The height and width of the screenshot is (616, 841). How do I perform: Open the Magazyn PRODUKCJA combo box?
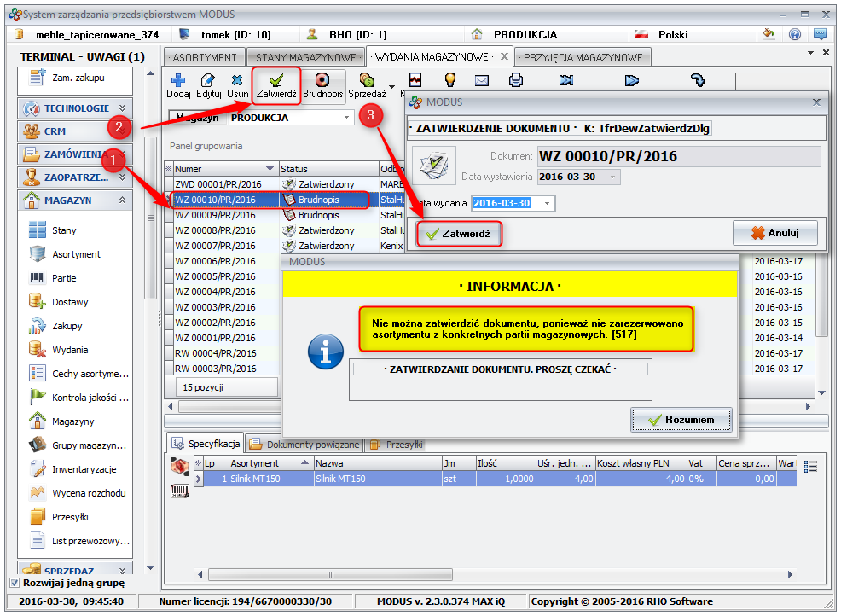point(346,118)
